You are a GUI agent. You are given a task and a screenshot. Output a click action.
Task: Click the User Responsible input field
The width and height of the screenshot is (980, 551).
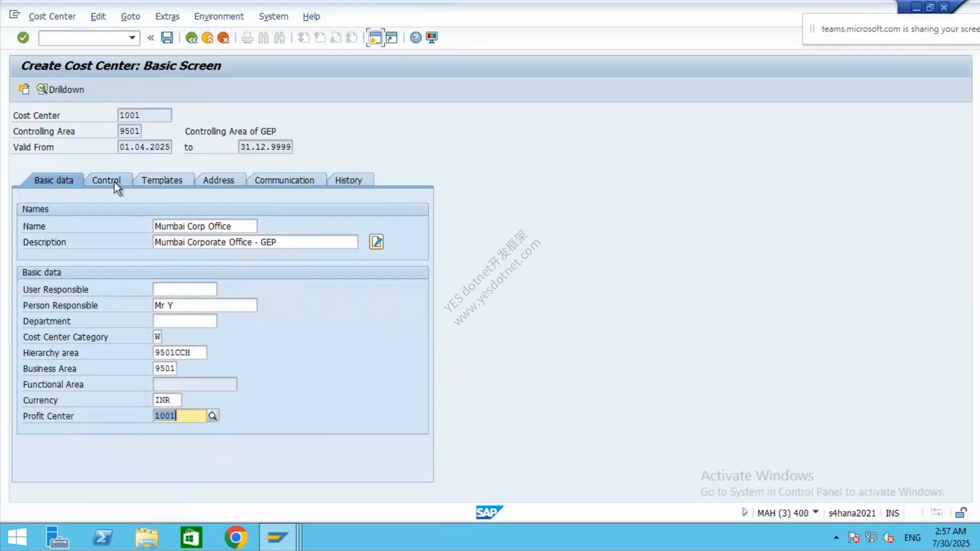tap(185, 289)
